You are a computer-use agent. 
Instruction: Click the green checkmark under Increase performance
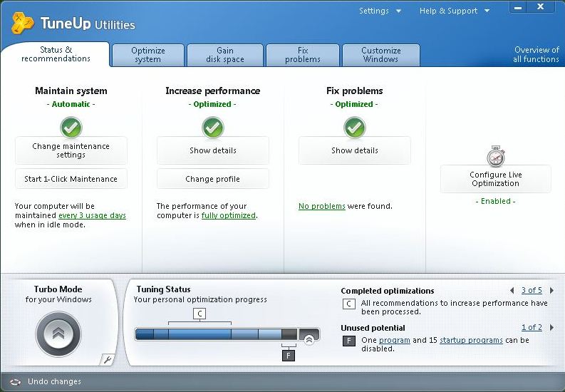(213, 127)
